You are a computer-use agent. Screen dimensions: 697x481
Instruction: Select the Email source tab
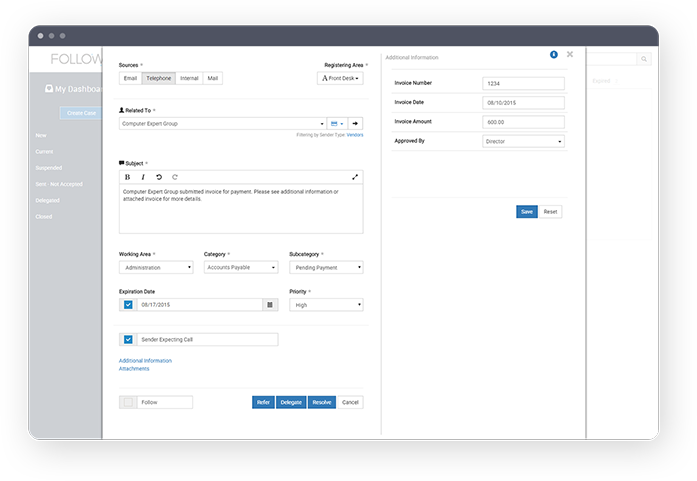pyautogui.click(x=130, y=78)
